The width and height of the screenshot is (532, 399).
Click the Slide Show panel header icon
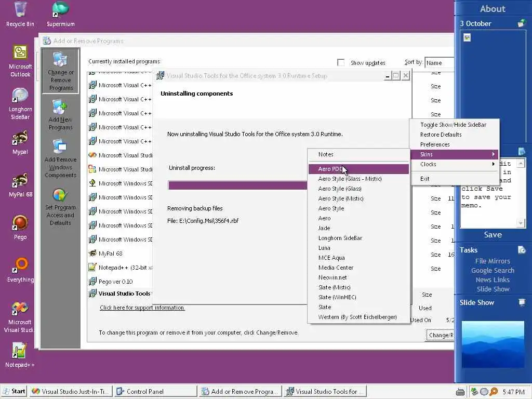click(522, 302)
